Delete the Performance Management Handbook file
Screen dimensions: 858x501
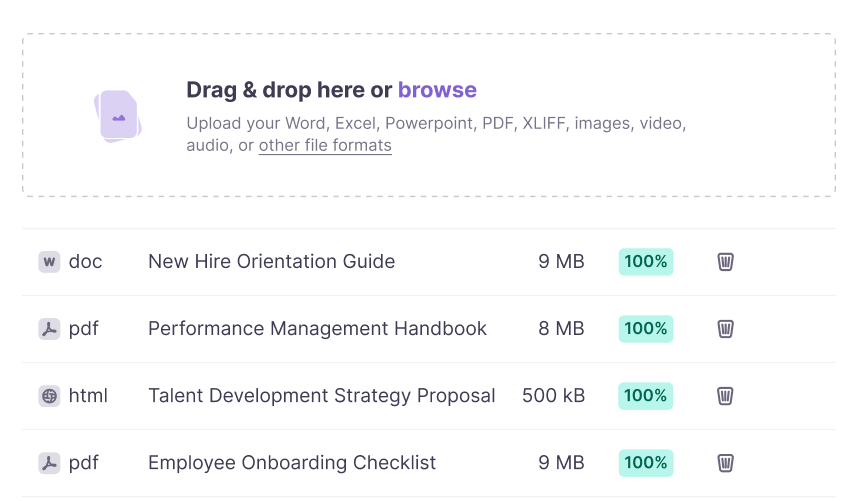(x=726, y=329)
